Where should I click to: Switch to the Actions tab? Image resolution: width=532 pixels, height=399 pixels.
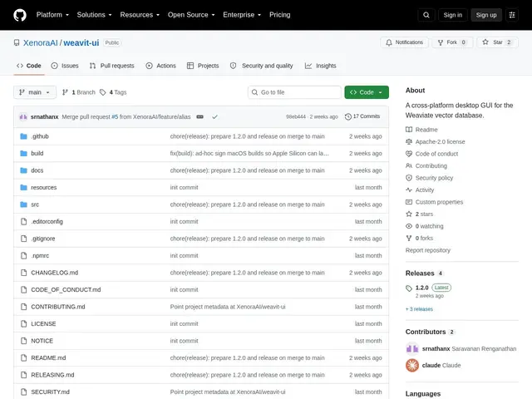[x=160, y=66]
